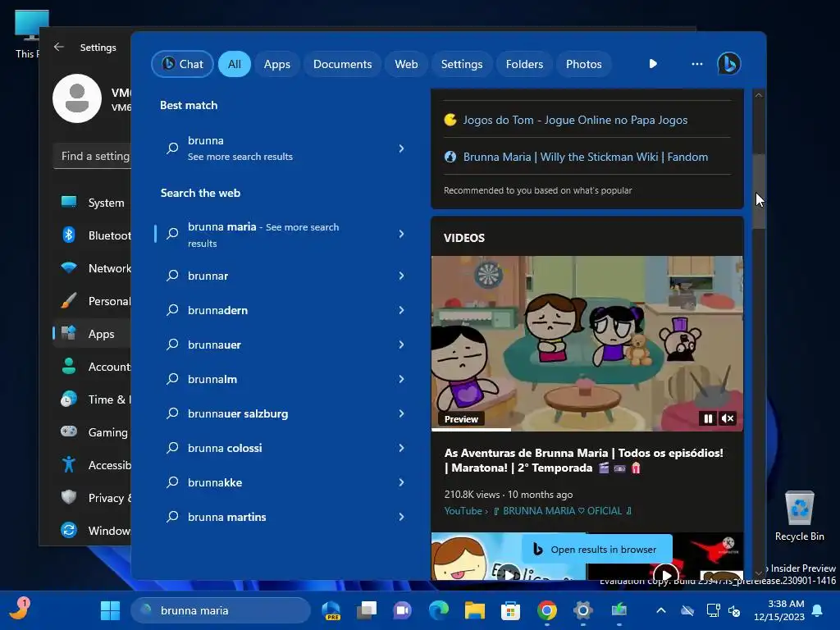This screenshot has width=840, height=630.
Task: Open Brunna Maria Fandom wiki link
Action: pos(586,157)
